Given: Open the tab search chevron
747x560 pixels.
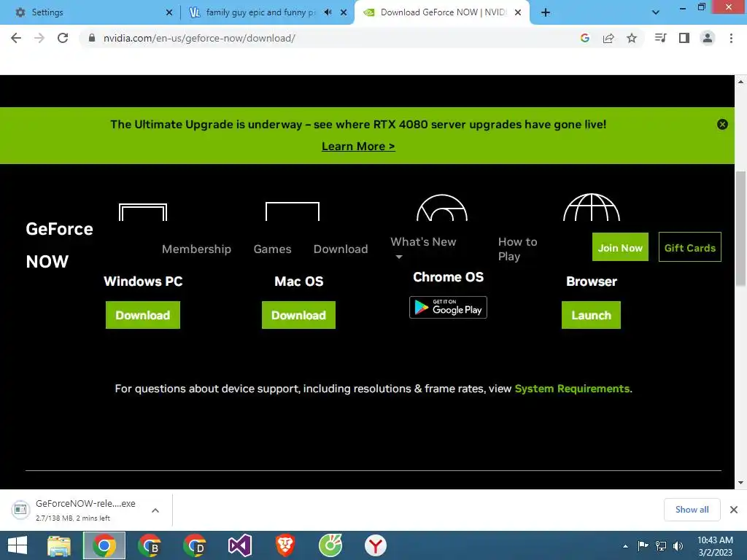Looking at the screenshot, I should 656,12.
